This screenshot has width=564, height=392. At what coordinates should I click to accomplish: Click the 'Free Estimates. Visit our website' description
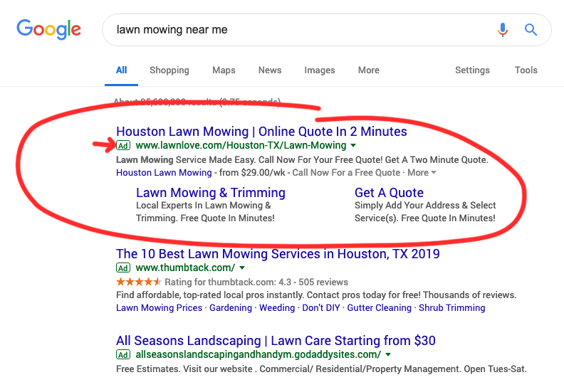(x=321, y=369)
